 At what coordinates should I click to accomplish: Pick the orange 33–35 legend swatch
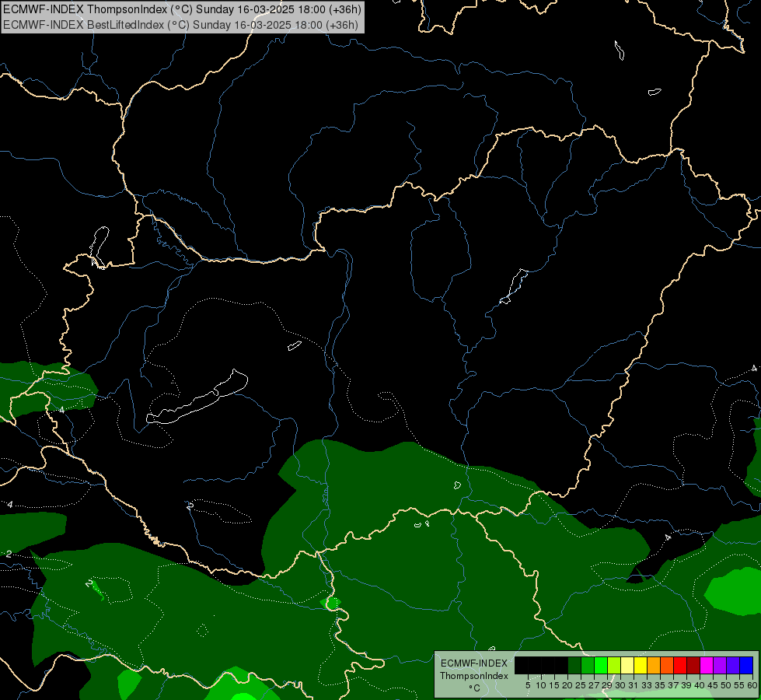point(654,665)
